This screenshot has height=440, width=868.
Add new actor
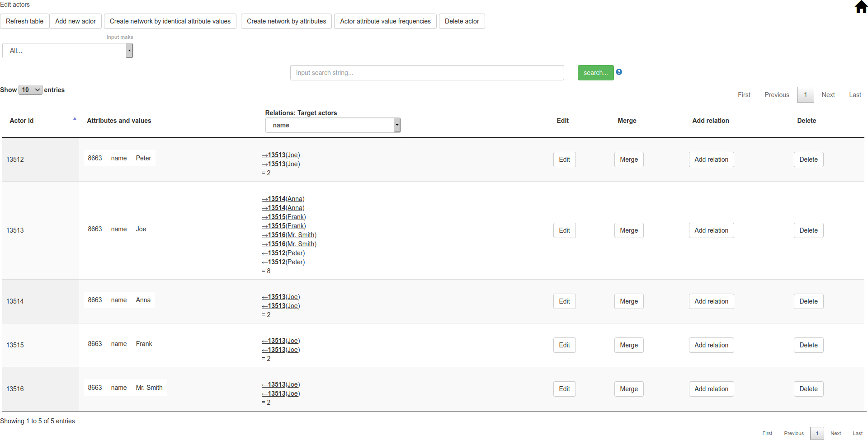click(x=75, y=21)
